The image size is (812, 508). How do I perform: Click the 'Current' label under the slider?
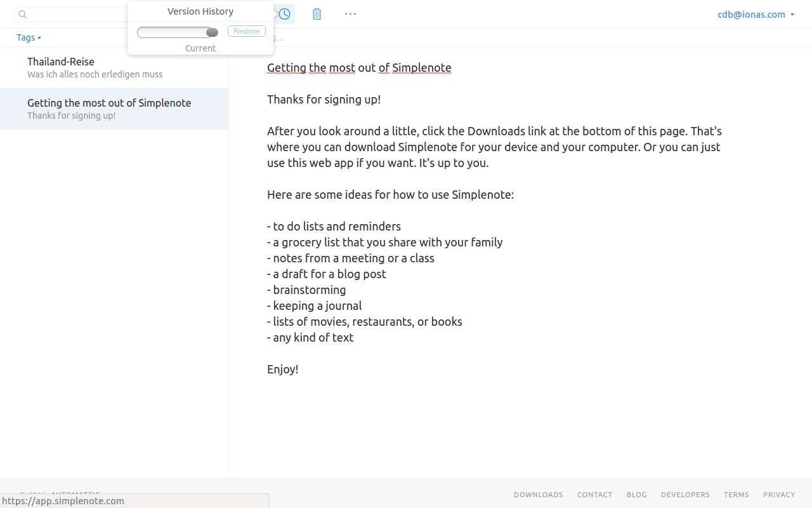click(200, 48)
